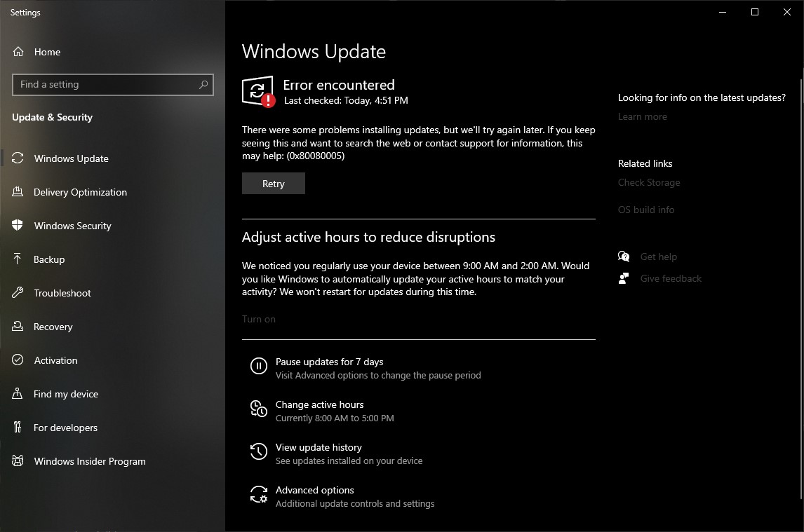Click the For developers tools icon
Screen dimensions: 804x532
18,427
